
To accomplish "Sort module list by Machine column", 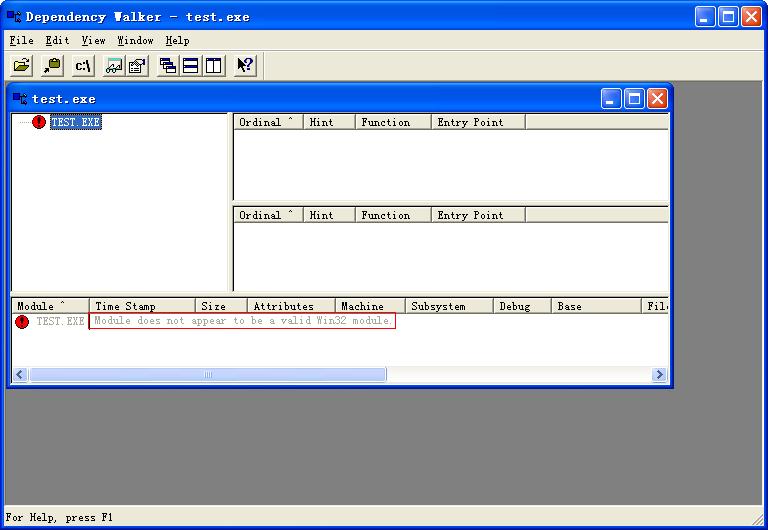I will pyautogui.click(x=370, y=306).
